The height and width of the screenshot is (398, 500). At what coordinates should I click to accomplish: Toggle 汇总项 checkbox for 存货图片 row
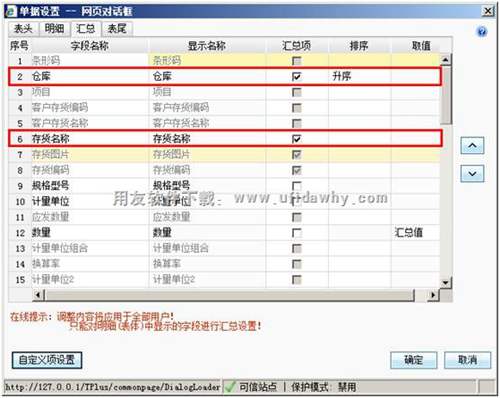tap(296, 154)
